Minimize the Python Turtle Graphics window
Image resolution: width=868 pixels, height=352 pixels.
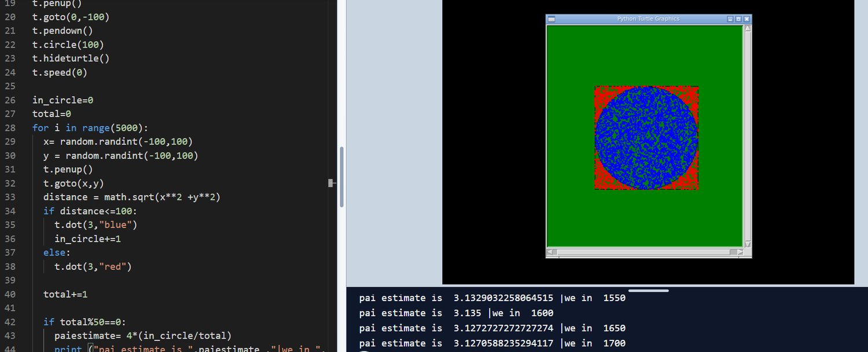point(730,19)
